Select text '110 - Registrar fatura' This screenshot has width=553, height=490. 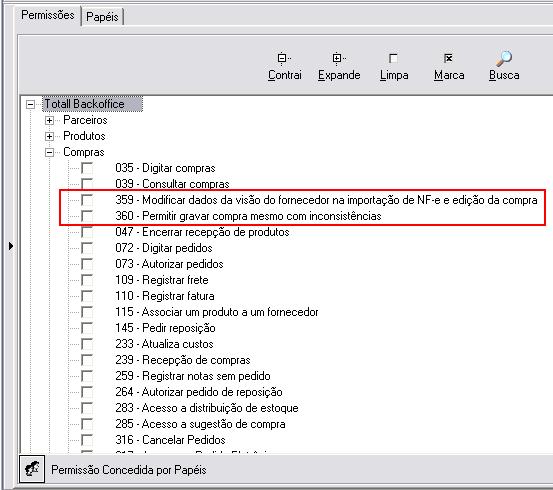(165, 296)
